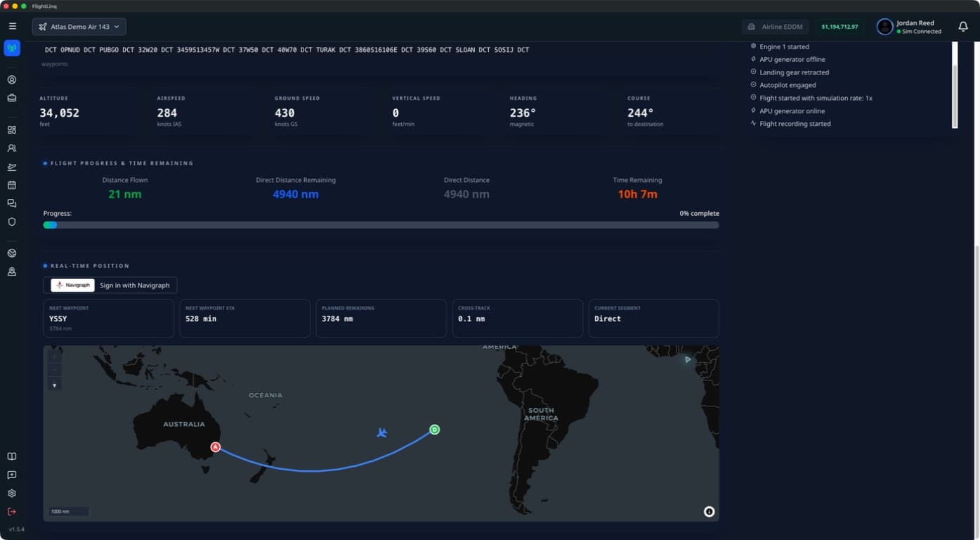980x540 pixels.
Task: Open the chat bubbles icon in sidebar
Action: click(x=12, y=203)
